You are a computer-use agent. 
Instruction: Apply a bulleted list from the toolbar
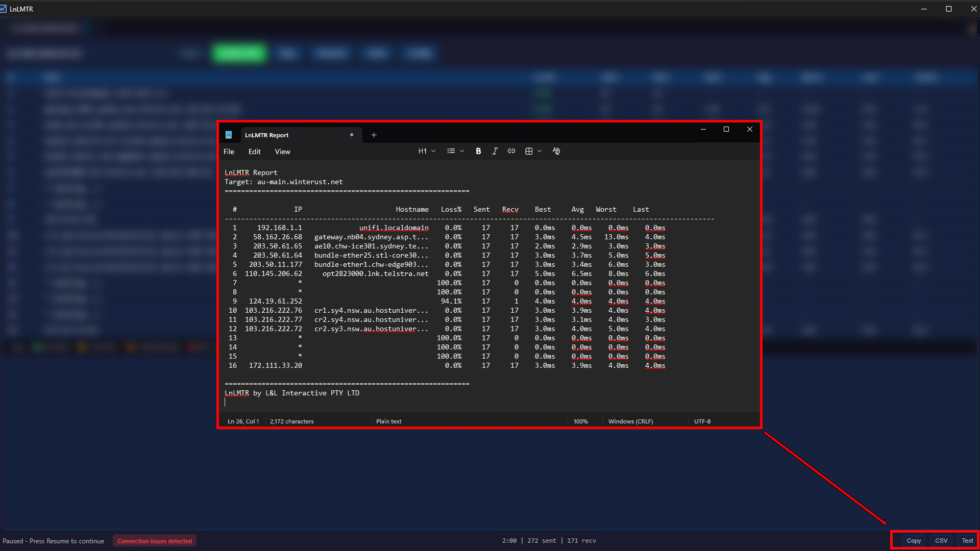click(x=451, y=151)
